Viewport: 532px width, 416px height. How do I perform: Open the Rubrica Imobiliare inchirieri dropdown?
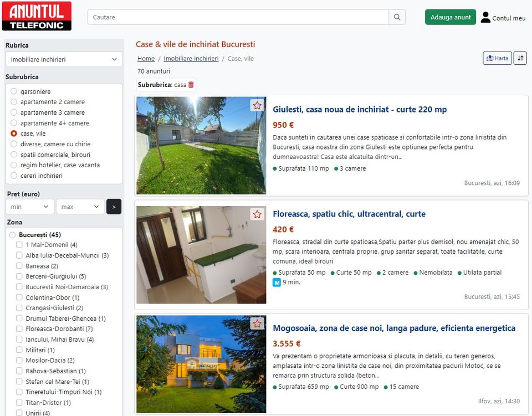coord(64,59)
